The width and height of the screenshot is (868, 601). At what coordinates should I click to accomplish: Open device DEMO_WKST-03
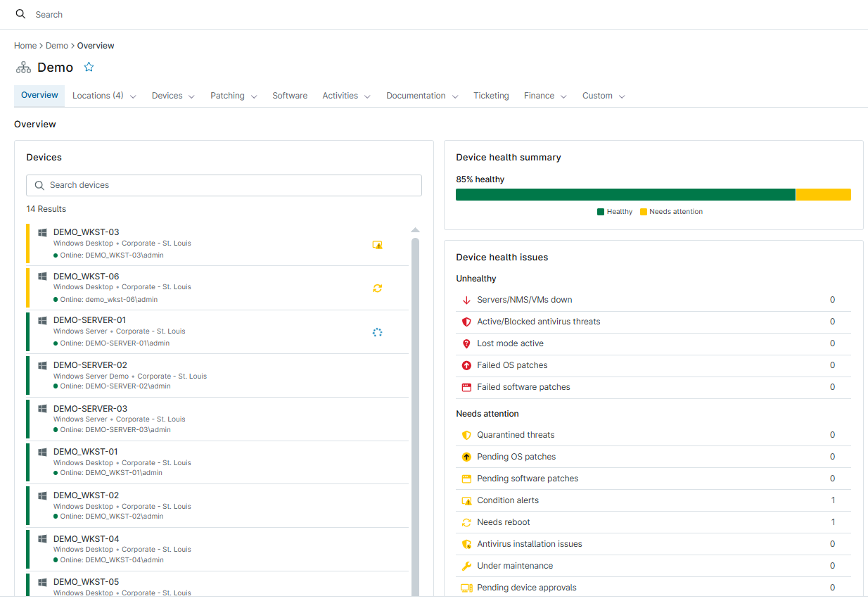pos(87,232)
